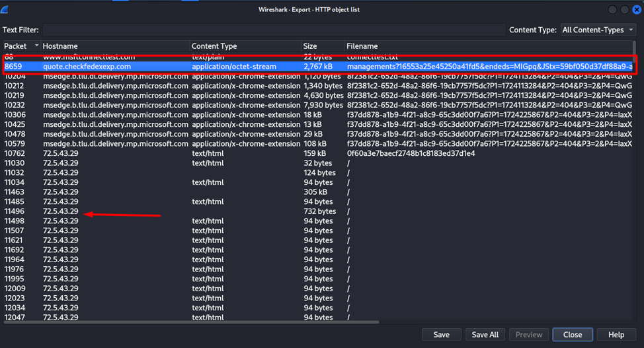Select packet 10425 row
This screenshot has width=644, height=348.
318,124
